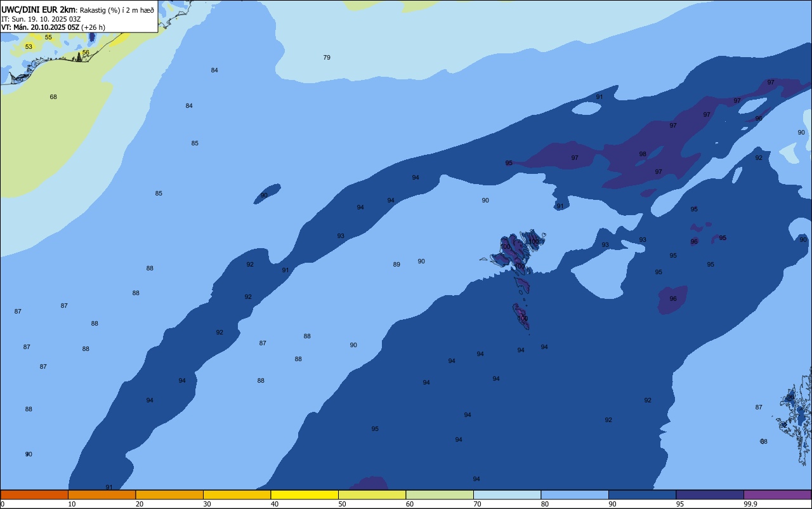Click the label "Rakastig (%) í 2 m hæð"
Image resolution: width=812 pixels, height=509 pixels.
click(117, 10)
